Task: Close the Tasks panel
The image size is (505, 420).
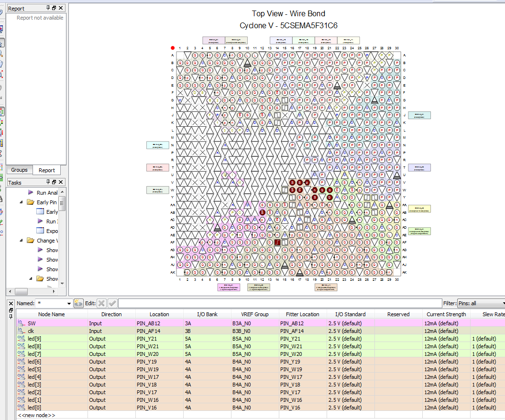Action: point(61,182)
